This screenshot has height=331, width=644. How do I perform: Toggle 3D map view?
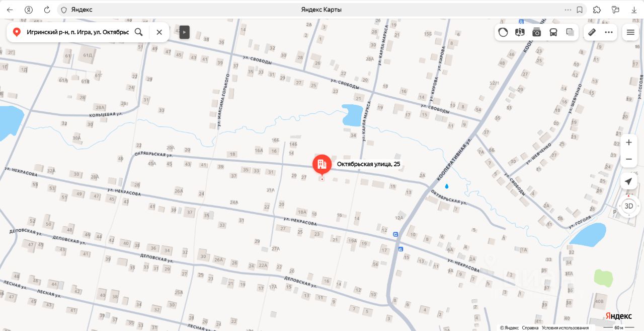click(x=629, y=206)
